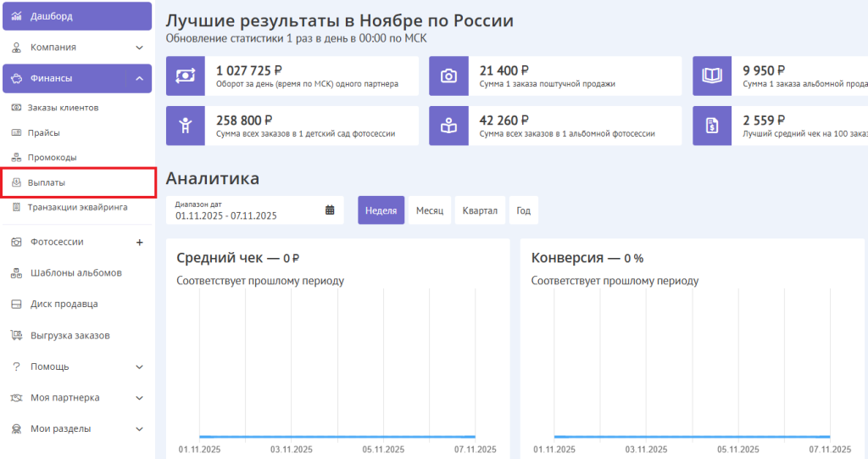Click the calendar icon in date range field
This screenshot has width=868, height=459.
[330, 210]
